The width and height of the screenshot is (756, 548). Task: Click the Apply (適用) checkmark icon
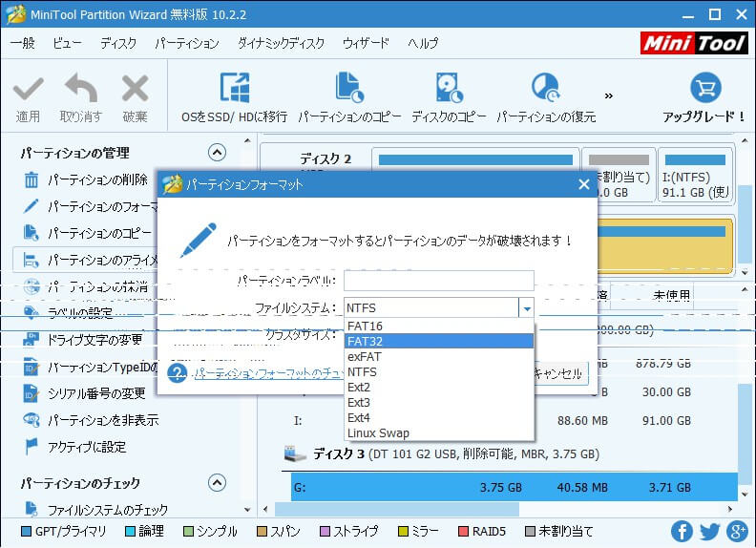coord(28,89)
